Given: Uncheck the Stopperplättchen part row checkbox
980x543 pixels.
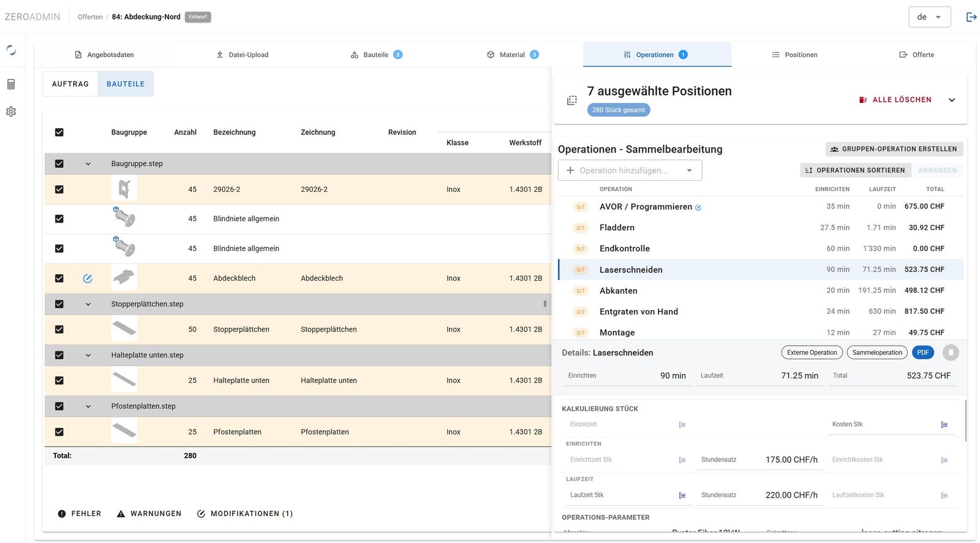Looking at the screenshot, I should (59, 329).
